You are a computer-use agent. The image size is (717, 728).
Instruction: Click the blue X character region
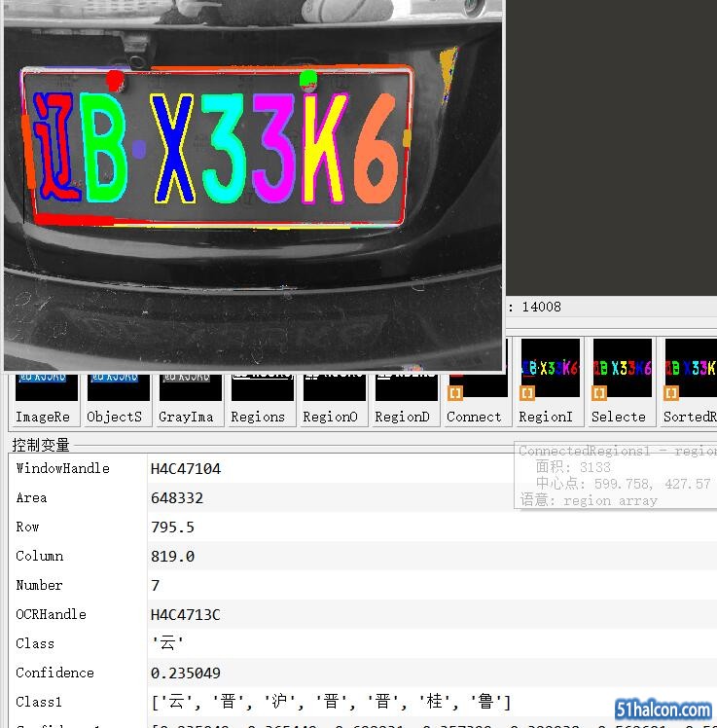click(x=173, y=149)
